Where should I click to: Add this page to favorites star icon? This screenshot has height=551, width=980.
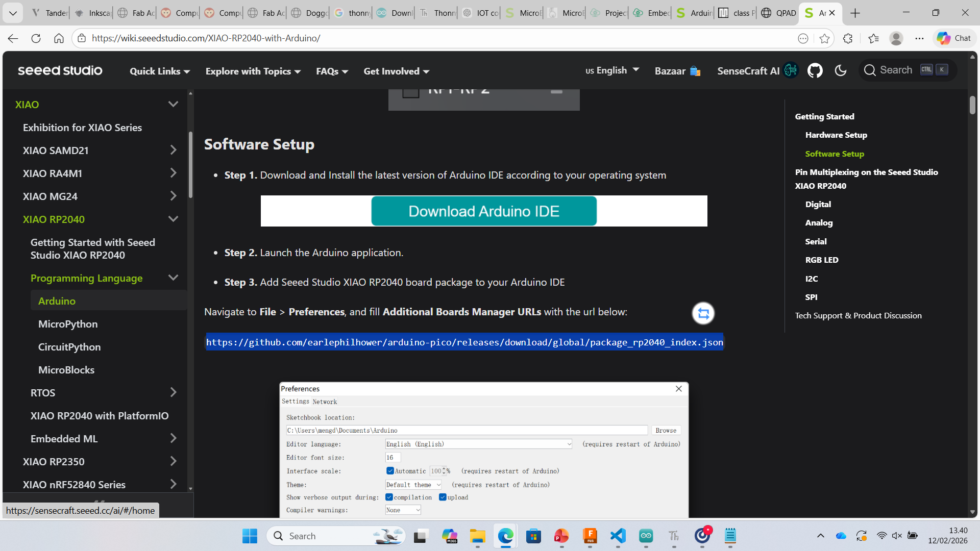[824, 38]
